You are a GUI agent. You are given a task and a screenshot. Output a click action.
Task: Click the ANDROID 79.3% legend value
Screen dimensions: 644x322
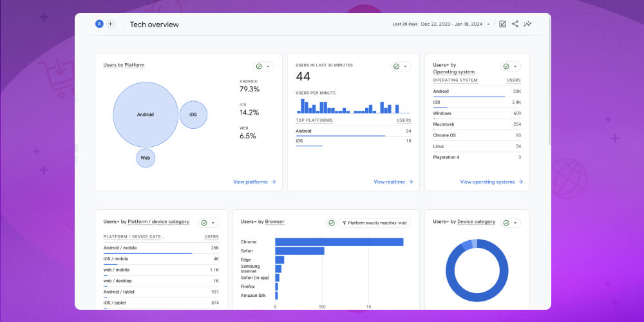click(x=250, y=89)
